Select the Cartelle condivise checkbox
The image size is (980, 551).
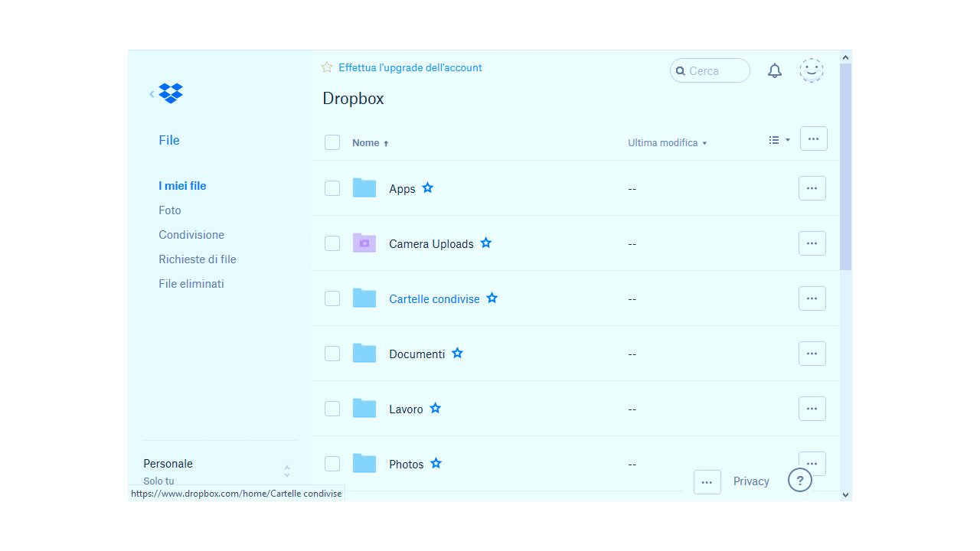332,298
